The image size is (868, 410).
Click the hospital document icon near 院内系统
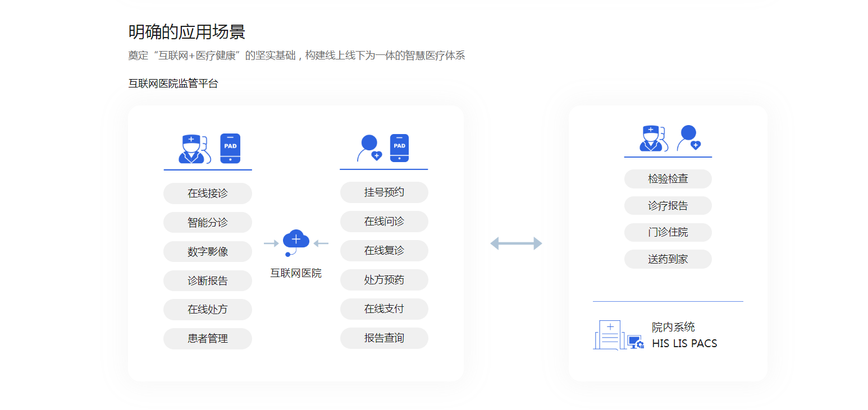coord(609,335)
